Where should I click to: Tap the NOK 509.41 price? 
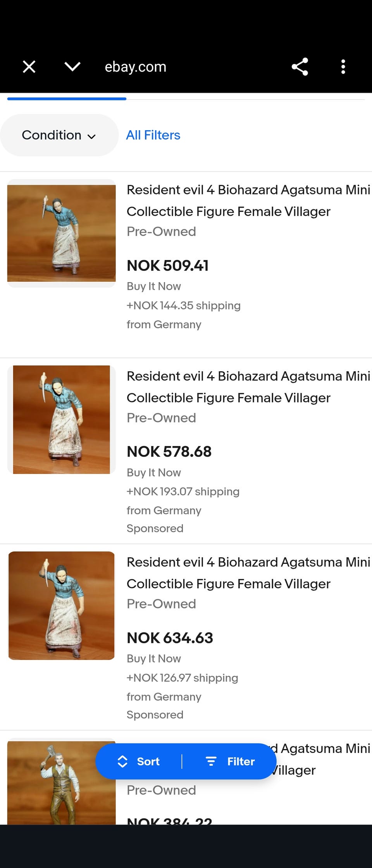[x=168, y=266]
